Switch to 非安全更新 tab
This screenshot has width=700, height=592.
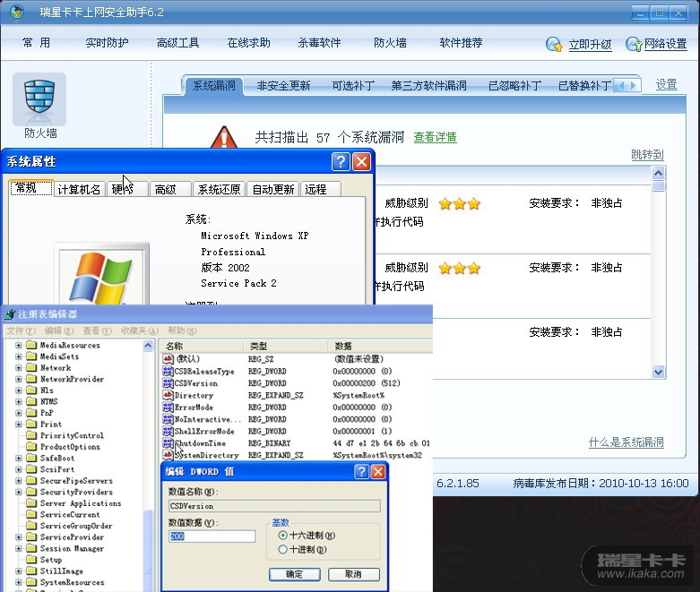pyautogui.click(x=283, y=85)
